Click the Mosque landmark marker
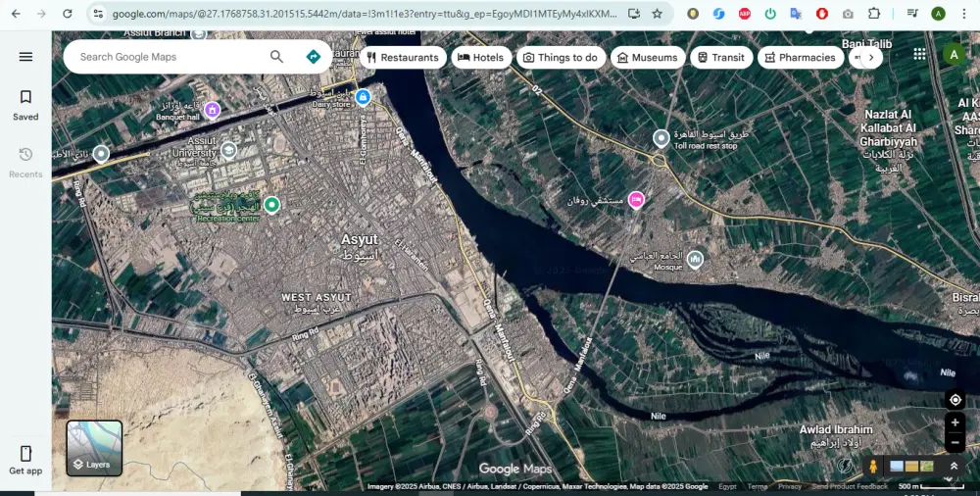 pos(695,260)
